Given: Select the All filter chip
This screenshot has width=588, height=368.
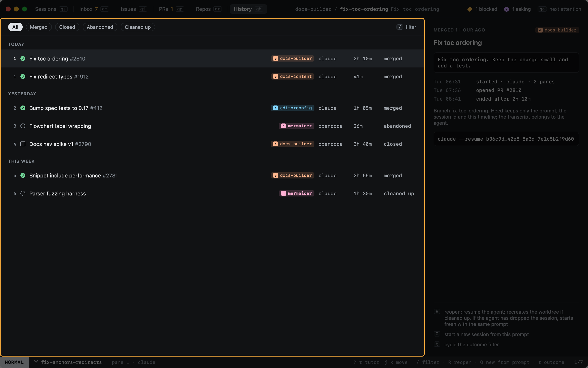Looking at the screenshot, I should click(x=15, y=27).
